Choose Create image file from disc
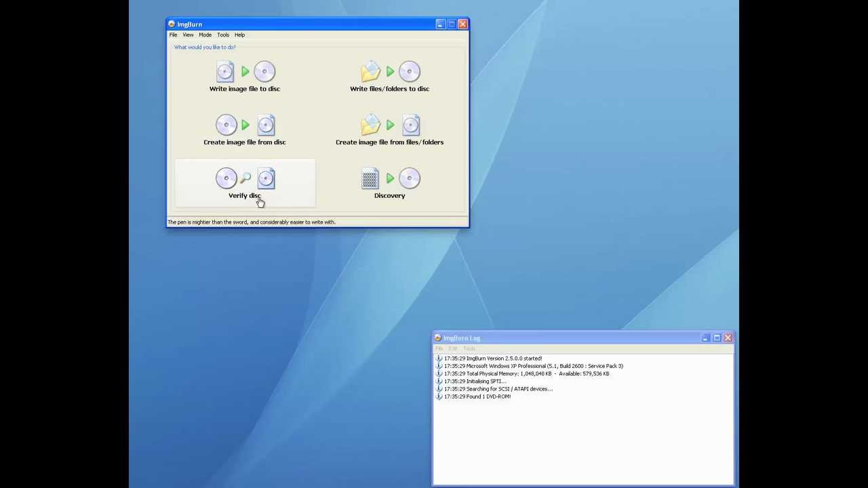The height and width of the screenshot is (488, 868). coord(245,130)
